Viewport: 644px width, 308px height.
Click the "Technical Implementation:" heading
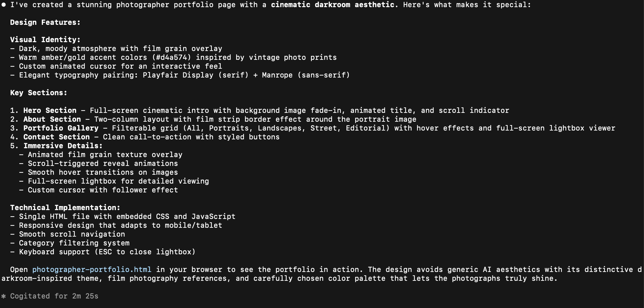pyautogui.click(x=65, y=208)
